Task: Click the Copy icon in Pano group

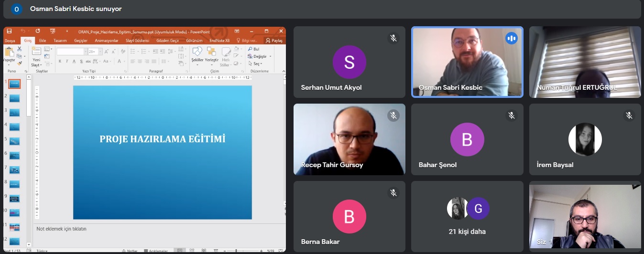Action: (x=19, y=56)
